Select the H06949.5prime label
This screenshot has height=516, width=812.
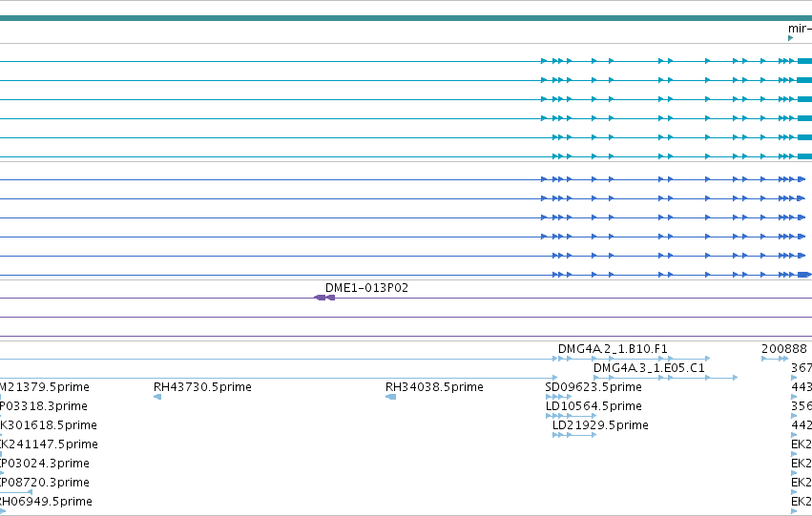point(46,502)
